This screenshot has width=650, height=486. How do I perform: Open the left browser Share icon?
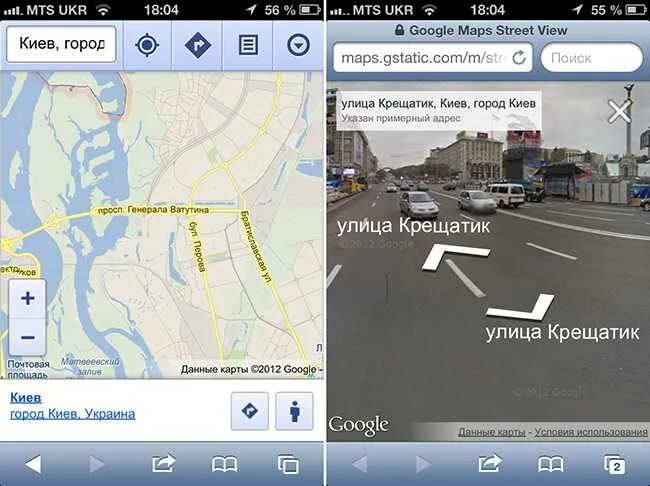click(x=163, y=464)
